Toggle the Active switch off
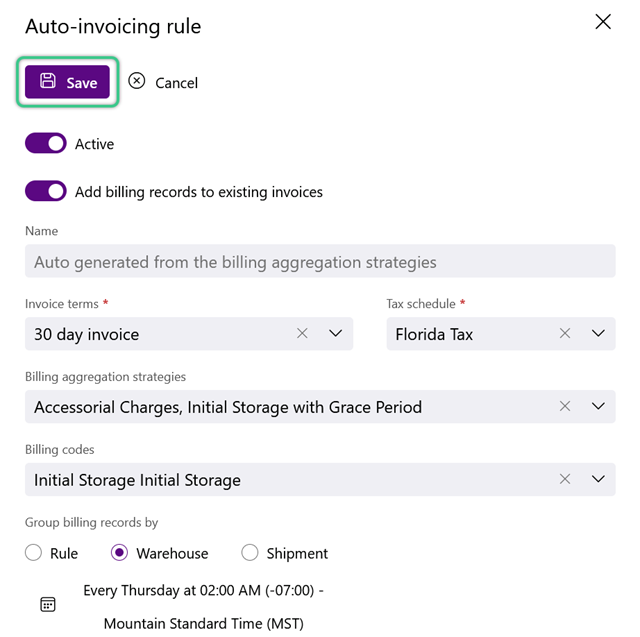Screen dimensions: 640x637 click(x=46, y=143)
